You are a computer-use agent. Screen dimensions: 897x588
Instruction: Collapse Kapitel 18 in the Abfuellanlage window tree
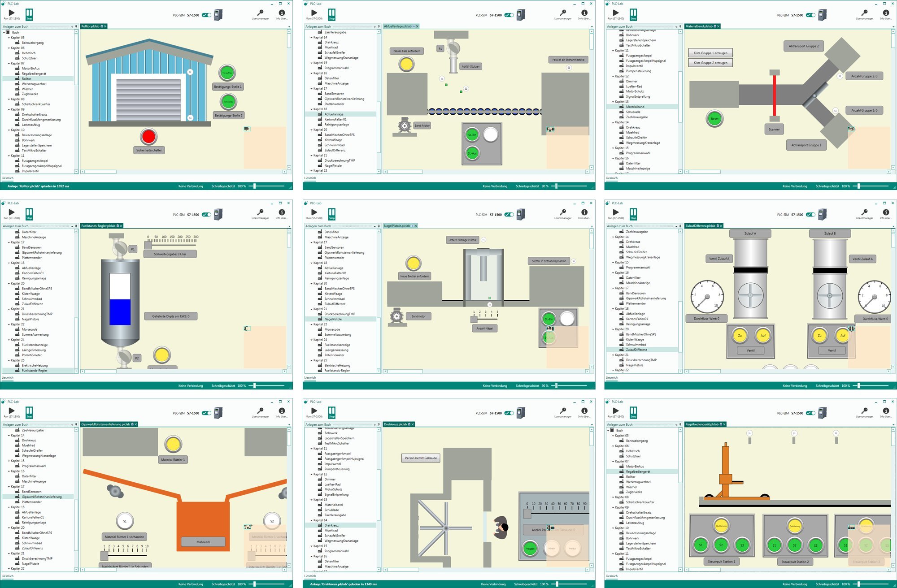pos(312,109)
